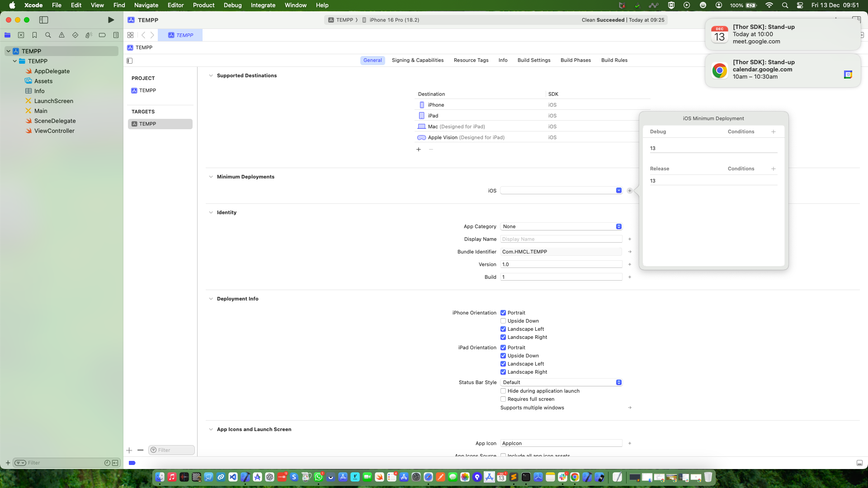Toggle iPad Portrait orientation
This screenshot has height=488, width=868.
[503, 347]
